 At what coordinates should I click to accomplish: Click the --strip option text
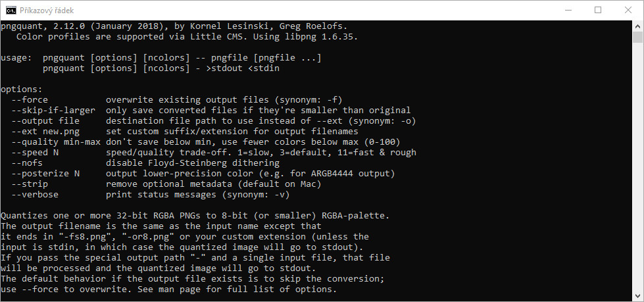tap(30, 184)
